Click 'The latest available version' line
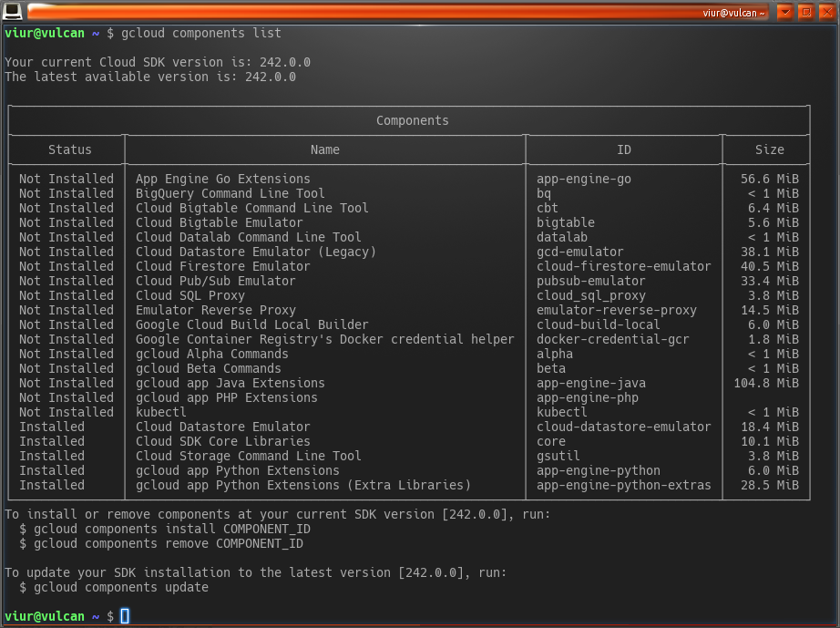Screen dimensions: 840x628 tap(150, 77)
